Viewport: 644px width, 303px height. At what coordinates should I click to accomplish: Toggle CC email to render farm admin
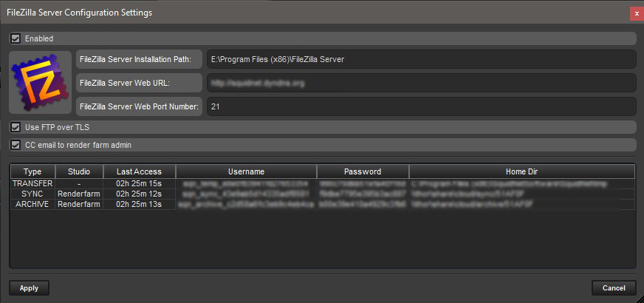point(16,145)
